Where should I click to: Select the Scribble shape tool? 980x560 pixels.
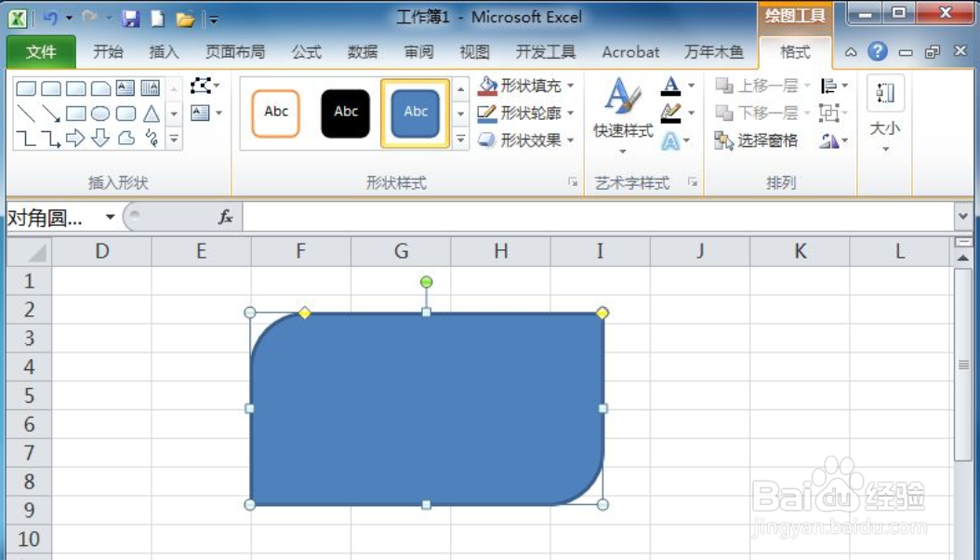(151, 138)
